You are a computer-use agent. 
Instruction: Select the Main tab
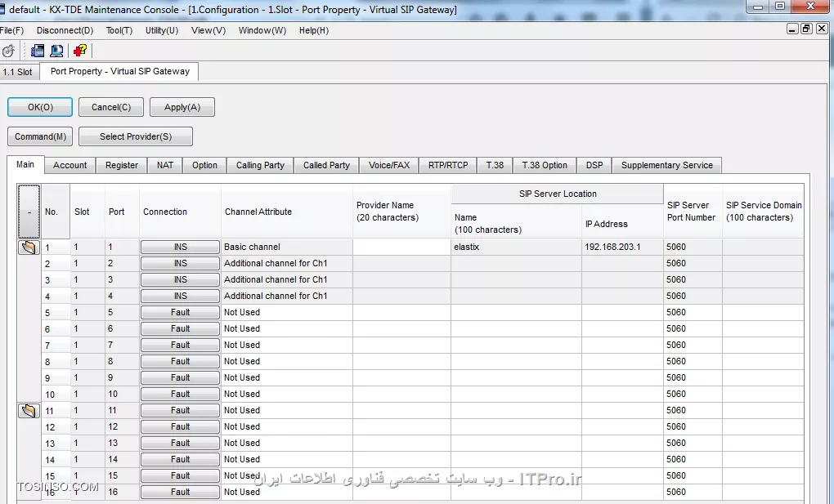coord(25,164)
